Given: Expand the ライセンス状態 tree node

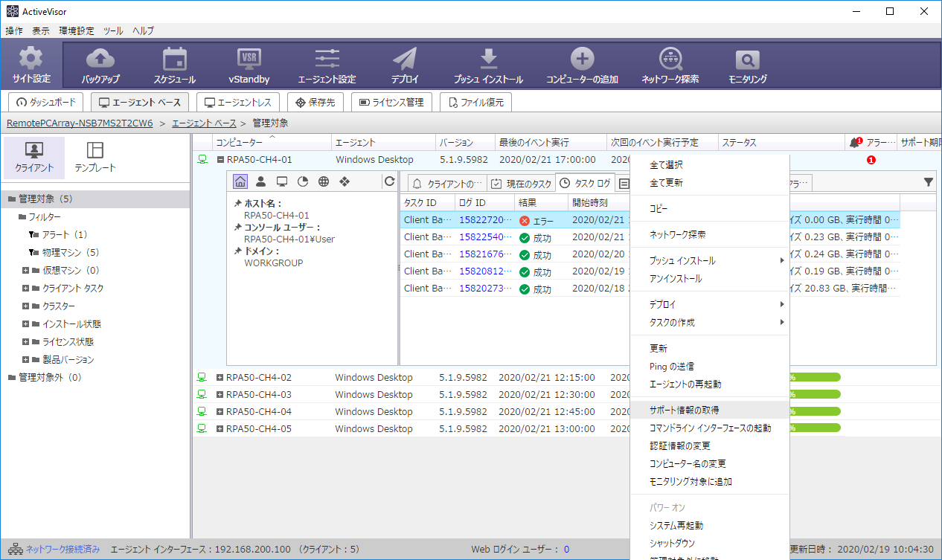Looking at the screenshot, I should (x=26, y=342).
